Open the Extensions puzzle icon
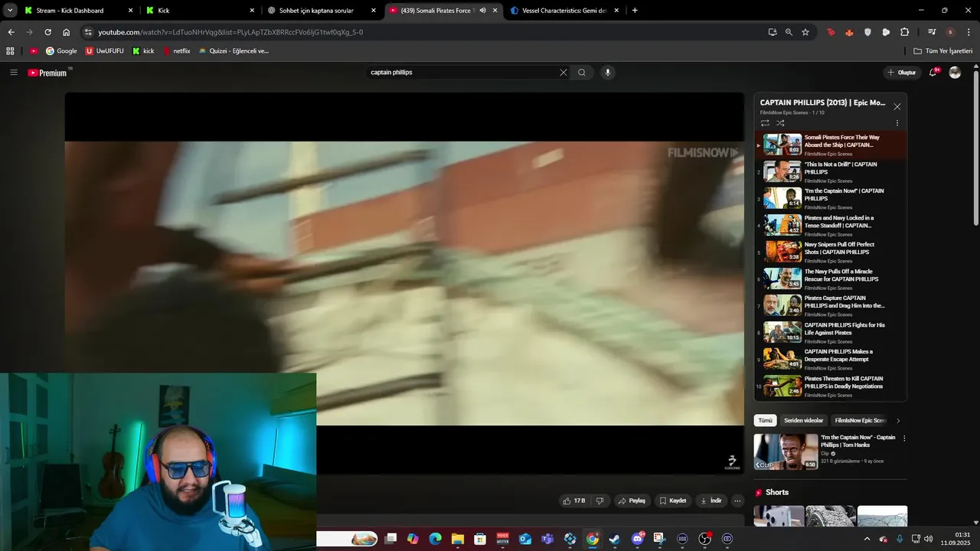The image size is (980, 551). pos(905,32)
